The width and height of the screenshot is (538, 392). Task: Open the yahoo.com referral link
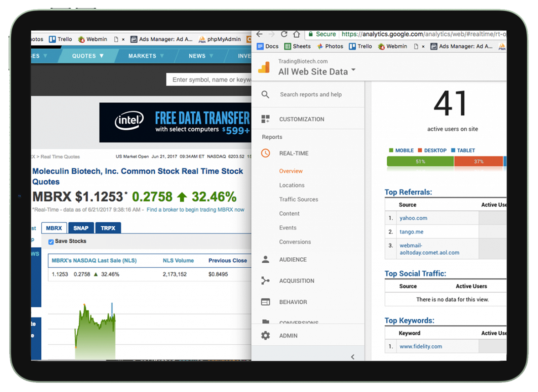coord(413,218)
